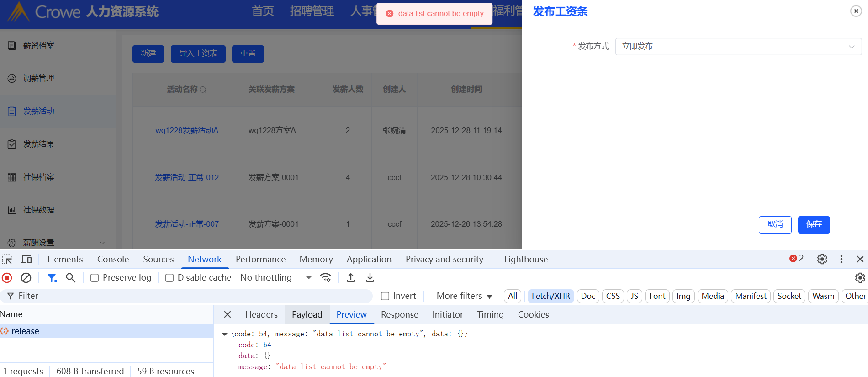Click the export HAR download icon
Screen dimensions: 868x377
[370, 278]
